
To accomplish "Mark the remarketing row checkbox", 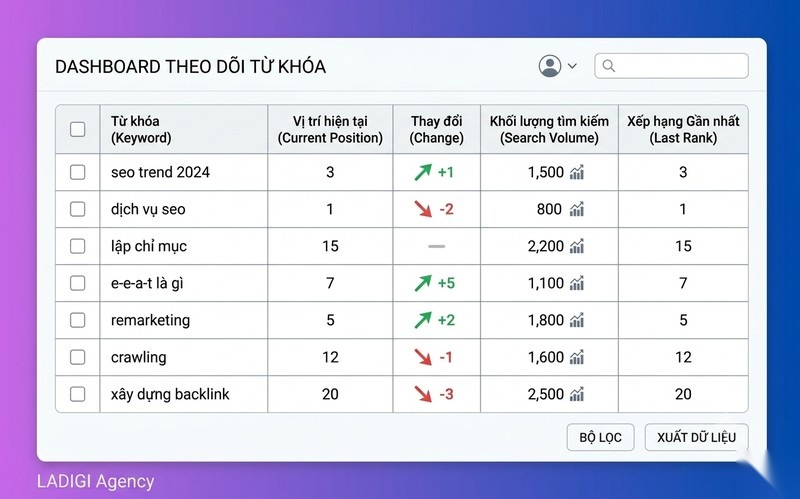I will (78, 320).
